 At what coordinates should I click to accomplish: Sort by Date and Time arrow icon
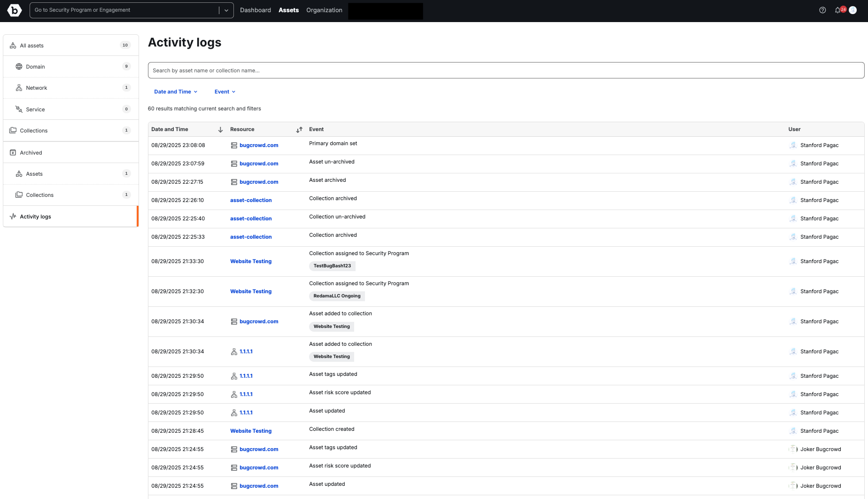click(x=220, y=130)
